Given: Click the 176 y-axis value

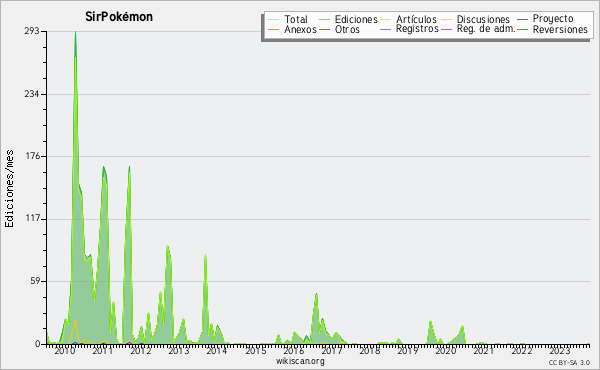Looking at the screenshot, I should [x=32, y=156].
